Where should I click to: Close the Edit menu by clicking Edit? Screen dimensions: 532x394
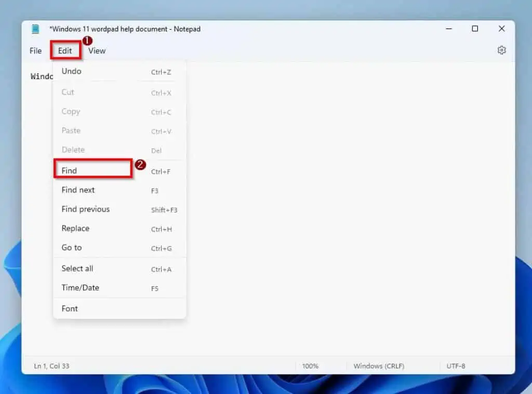coord(65,51)
